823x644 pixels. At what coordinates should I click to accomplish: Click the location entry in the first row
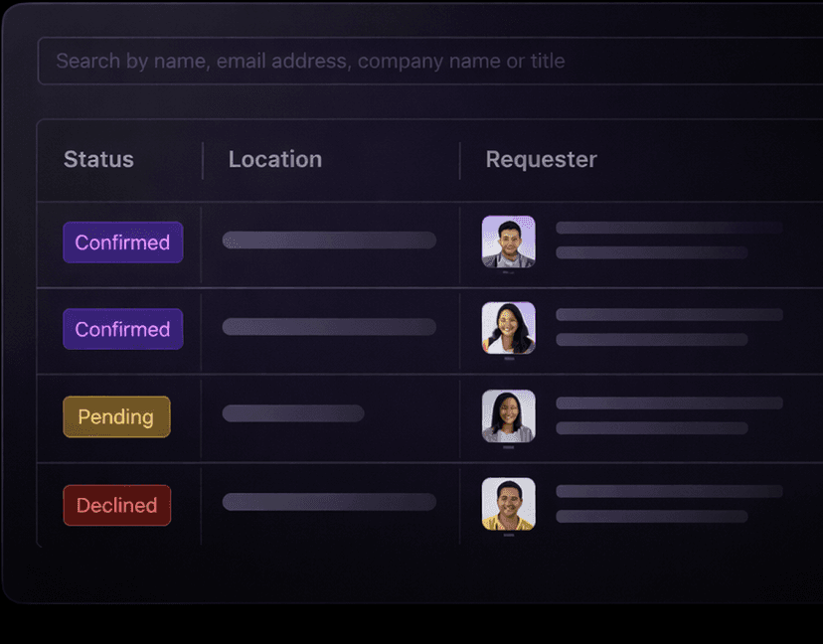point(329,241)
